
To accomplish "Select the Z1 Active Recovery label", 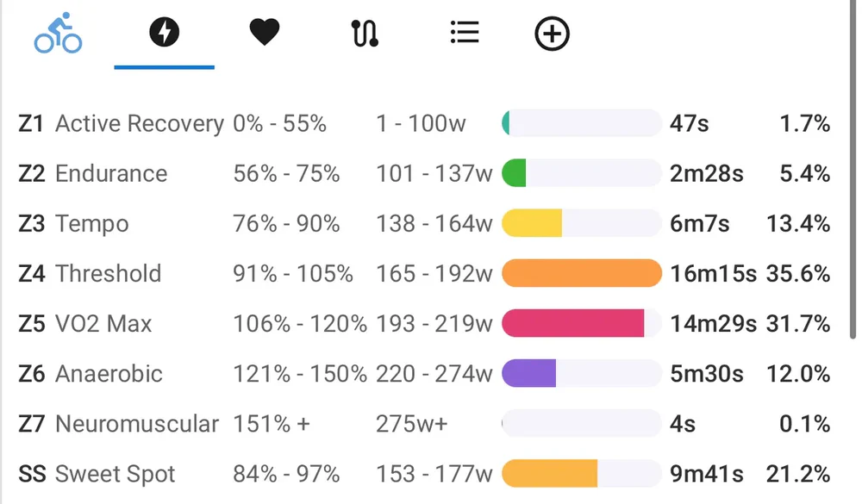I will click(x=139, y=124).
